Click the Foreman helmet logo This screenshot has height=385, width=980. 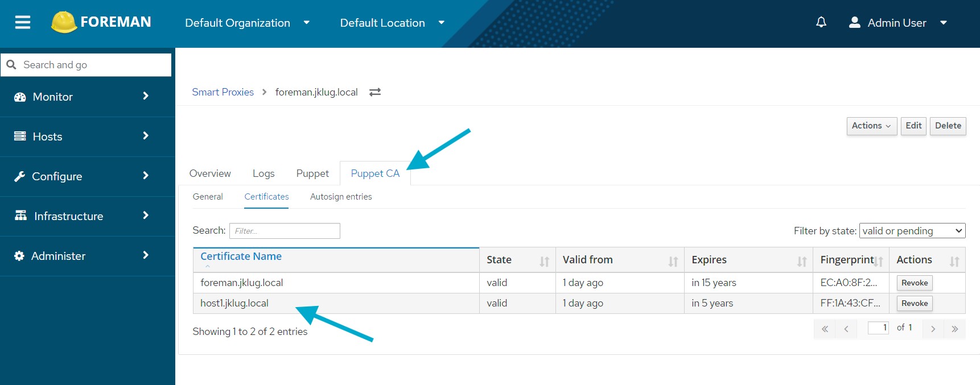[64, 22]
